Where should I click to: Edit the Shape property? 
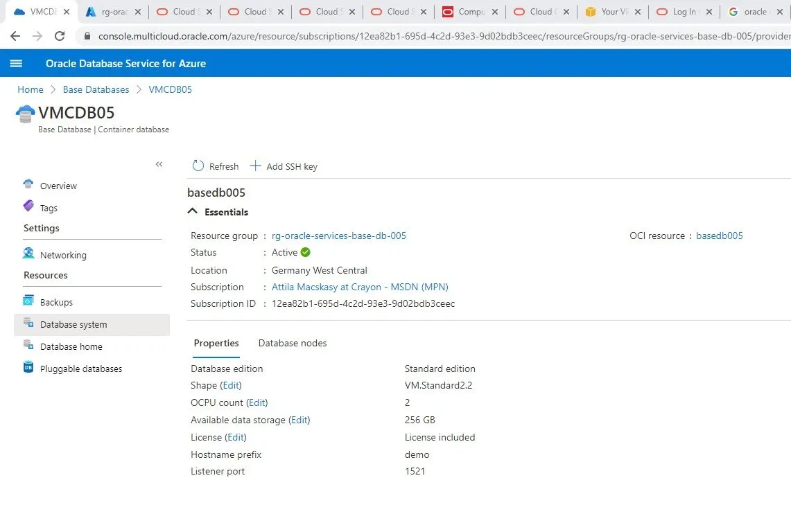click(231, 385)
